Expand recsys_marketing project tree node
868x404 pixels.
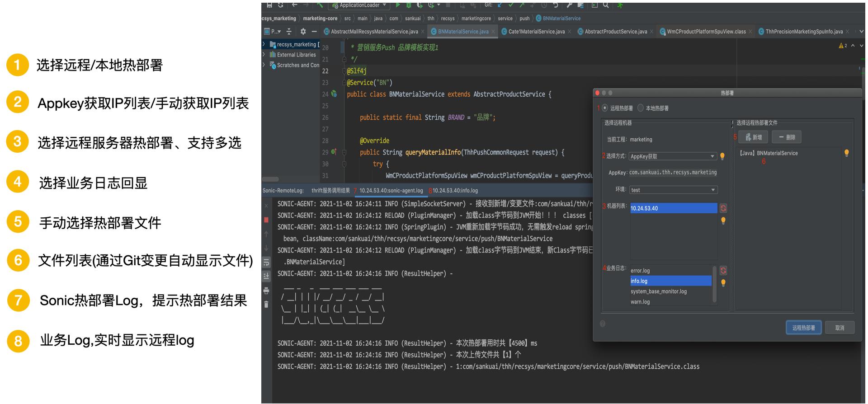(264, 44)
